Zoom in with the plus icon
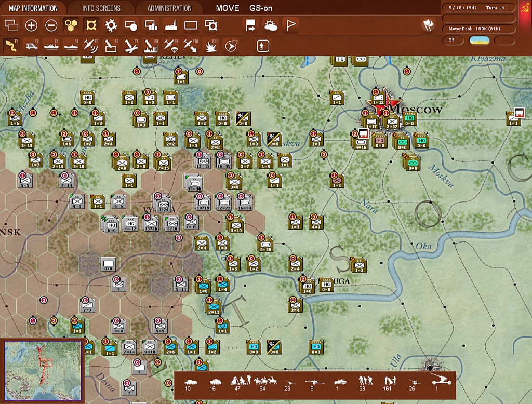The height and width of the screenshot is (404, 532). coord(31,25)
